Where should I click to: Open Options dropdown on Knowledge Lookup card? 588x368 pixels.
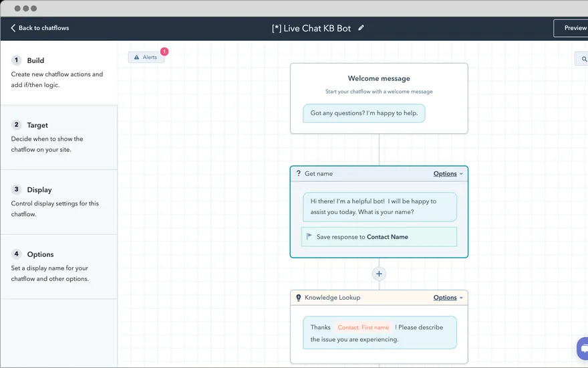(448, 297)
